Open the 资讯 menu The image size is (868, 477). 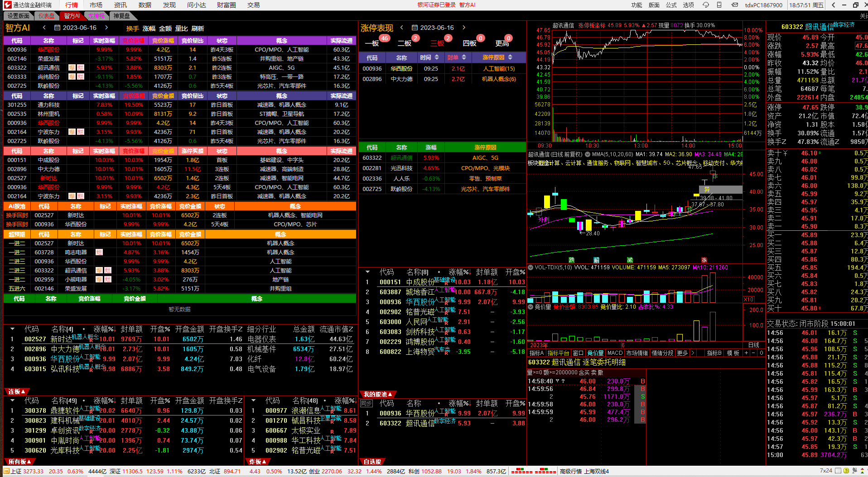(x=121, y=5)
